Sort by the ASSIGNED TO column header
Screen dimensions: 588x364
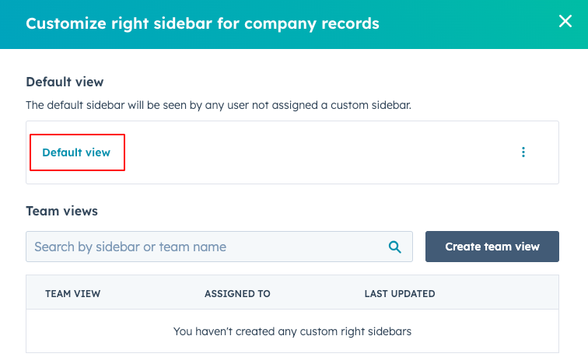(x=237, y=293)
